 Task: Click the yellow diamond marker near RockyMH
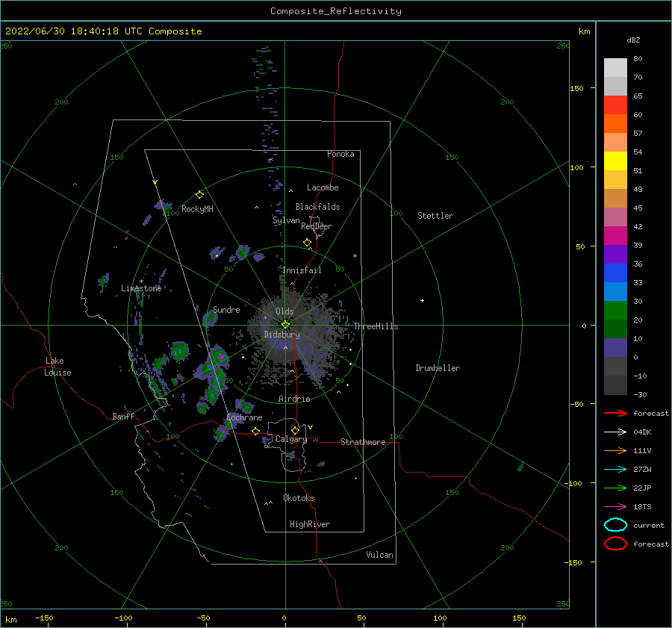(x=199, y=195)
